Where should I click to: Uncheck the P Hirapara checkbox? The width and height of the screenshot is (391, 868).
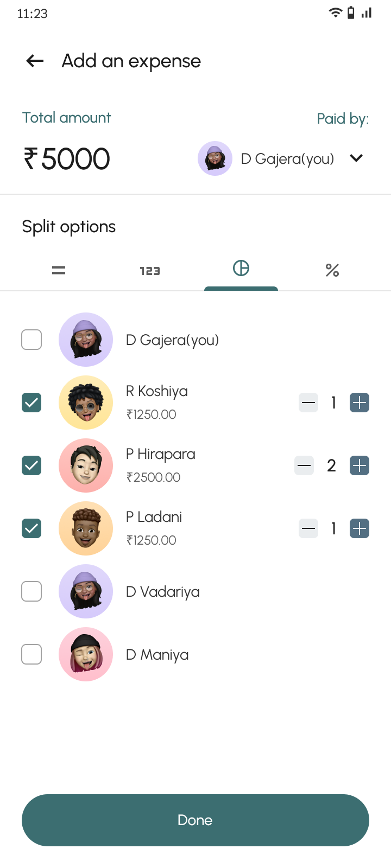pos(31,465)
